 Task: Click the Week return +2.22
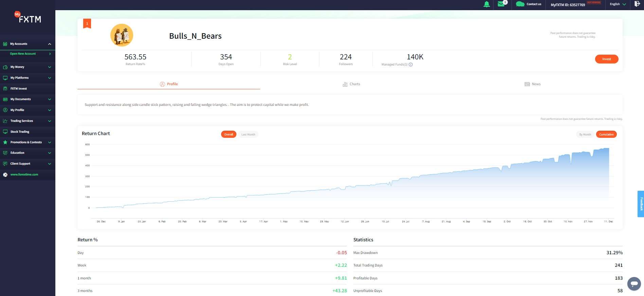(x=341, y=265)
